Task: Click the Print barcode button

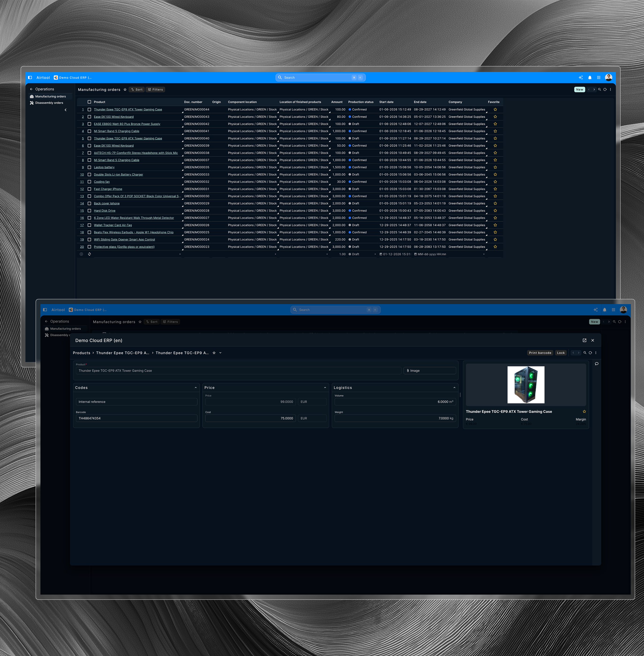Action: [540, 353]
